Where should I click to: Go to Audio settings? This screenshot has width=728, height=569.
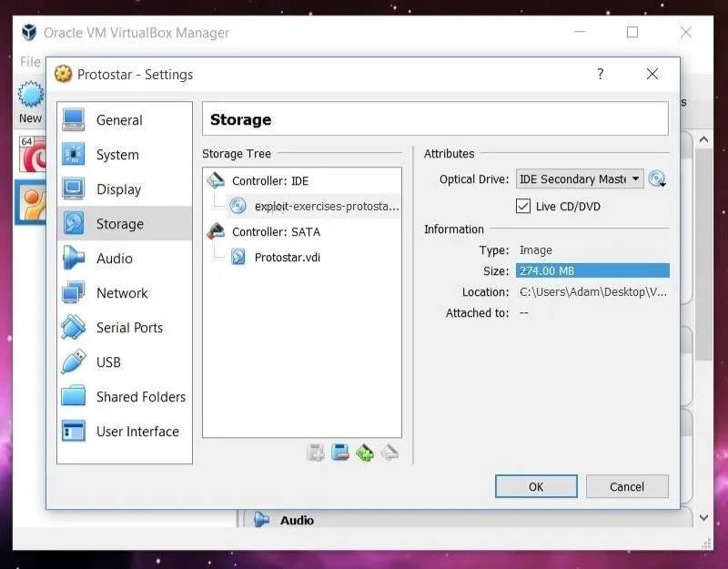pos(125,259)
